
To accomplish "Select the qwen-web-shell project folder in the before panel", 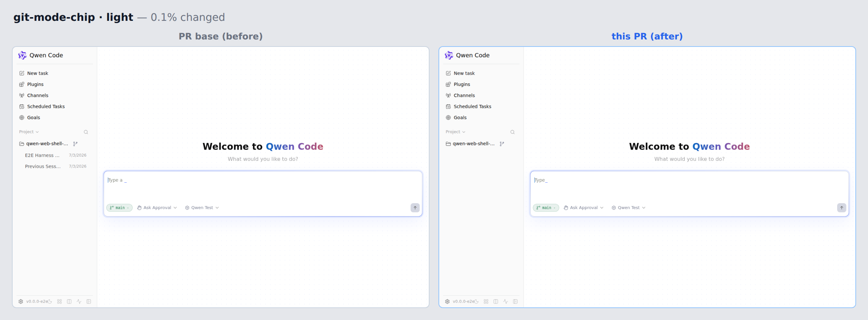I will 44,144.
